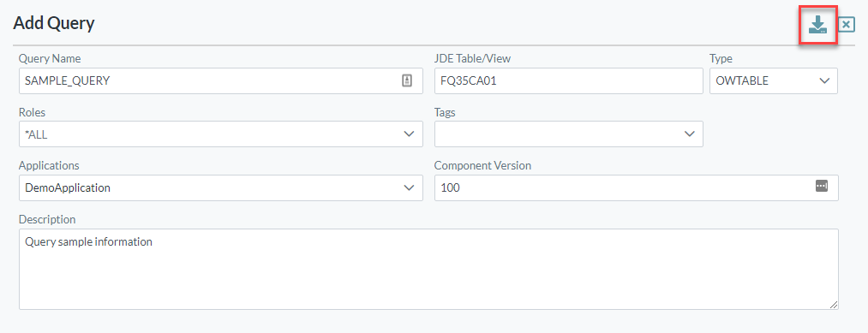Screen dimensions: 868x333
Task: Focus the Query Name field containing SAMPLE_QUERY
Action: point(221,80)
